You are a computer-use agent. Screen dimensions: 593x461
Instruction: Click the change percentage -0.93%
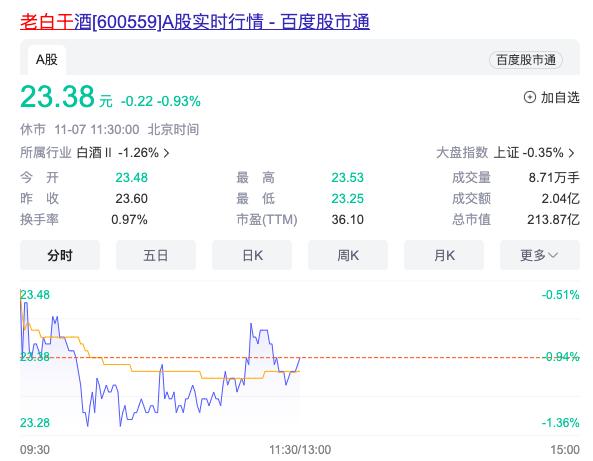(179, 101)
